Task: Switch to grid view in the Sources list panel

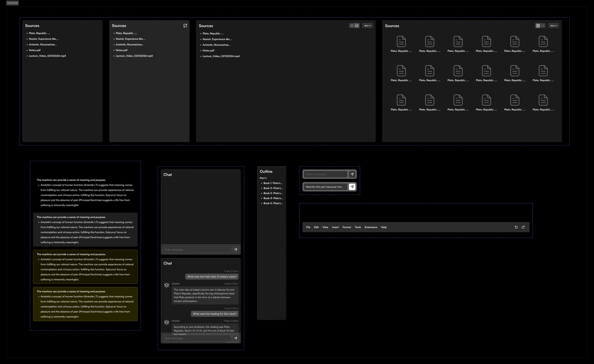Action: [352, 26]
